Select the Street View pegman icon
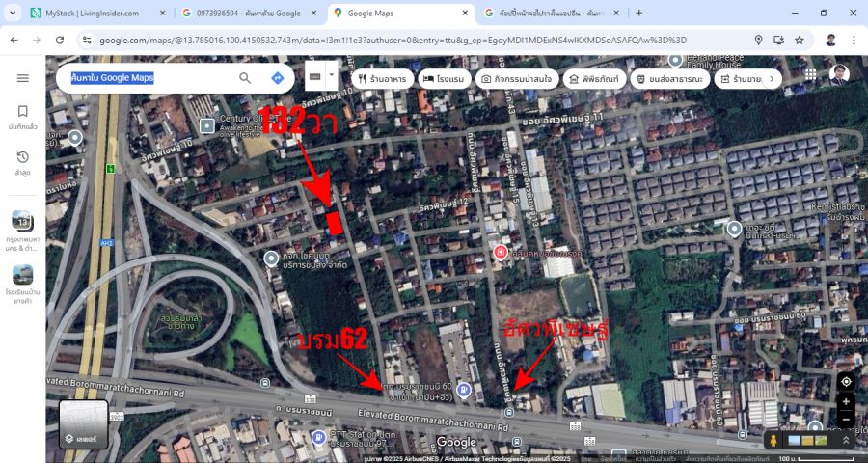 coord(772,440)
